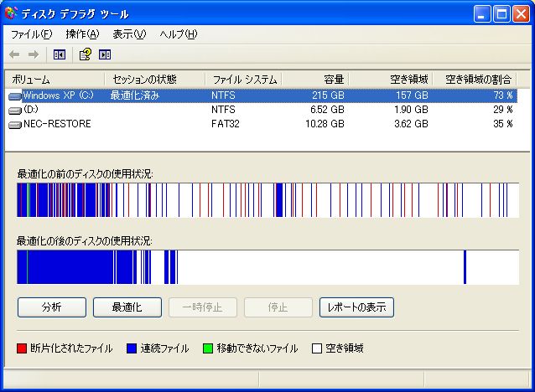
Task: Click the 停止 button
Action: pyautogui.click(x=278, y=307)
